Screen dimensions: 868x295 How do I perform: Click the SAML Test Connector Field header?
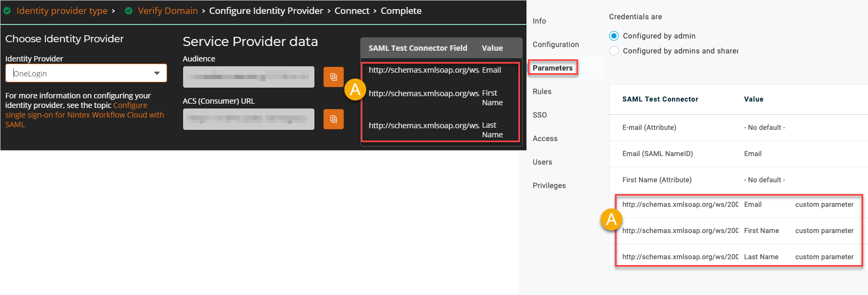click(x=418, y=48)
